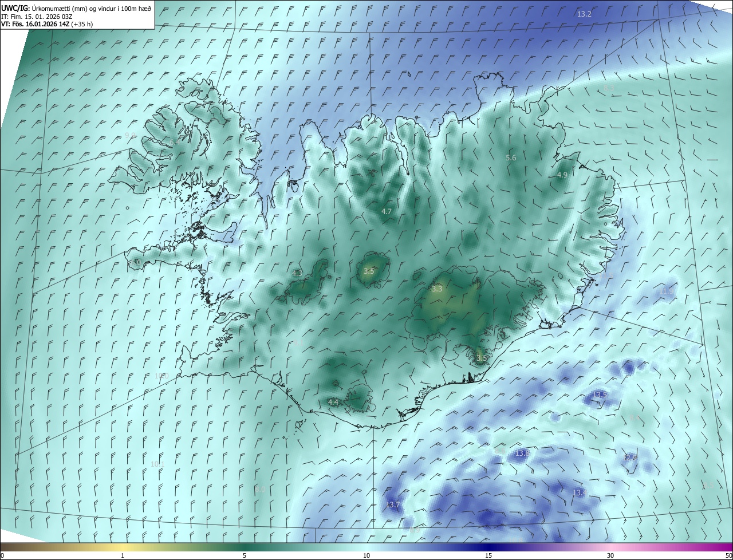Viewport: 733px width, 560px height.
Task: Click the 4.9 value in the northeast
Action: click(x=562, y=175)
